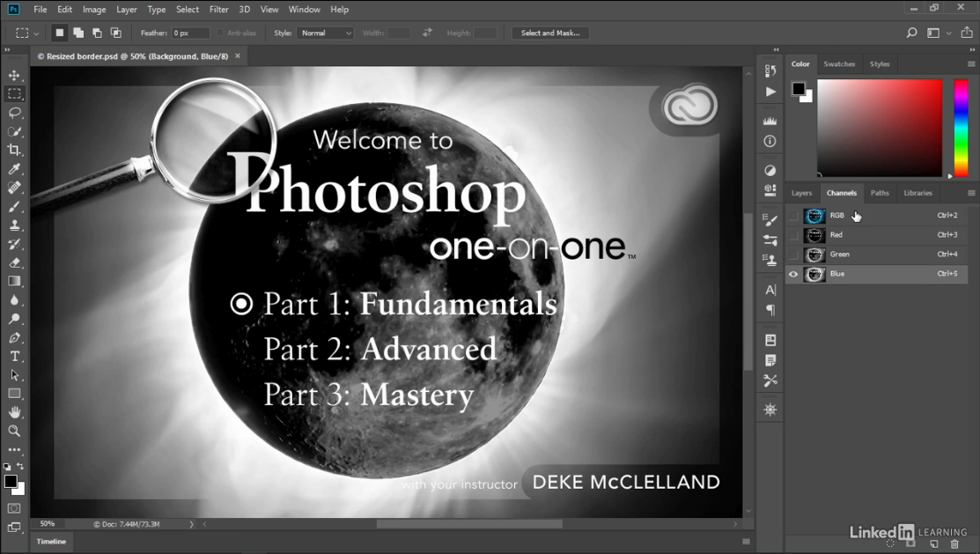Screen dimensions: 980x554
Task: Select the Rectangle shape tool
Action: 14,394
